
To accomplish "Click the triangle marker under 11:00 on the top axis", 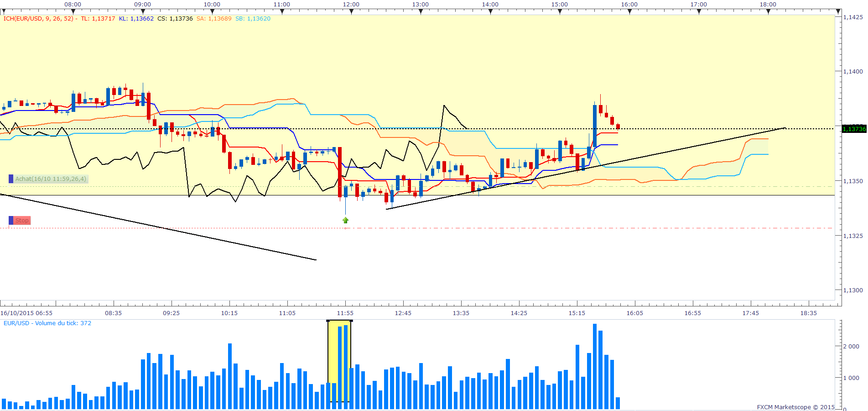I will click(x=282, y=12).
